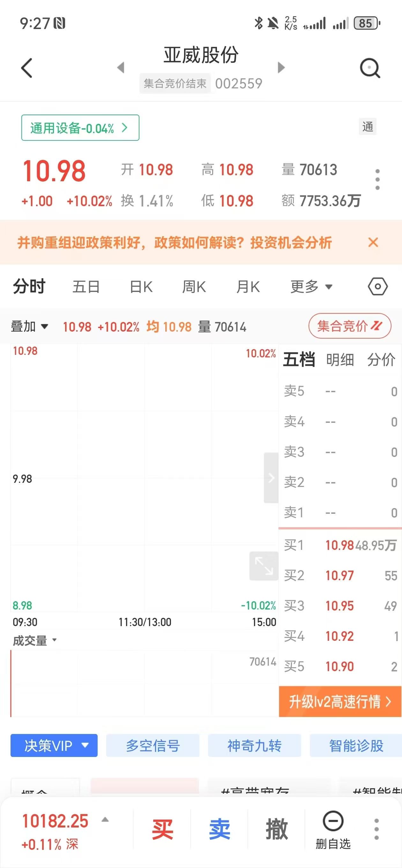Open chart settings hexagon icon
The width and height of the screenshot is (402, 868).
(x=377, y=287)
